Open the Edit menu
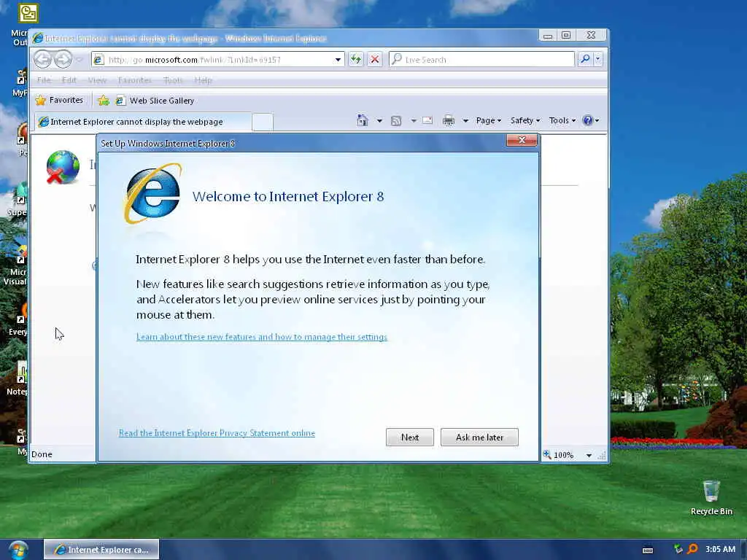 69,80
